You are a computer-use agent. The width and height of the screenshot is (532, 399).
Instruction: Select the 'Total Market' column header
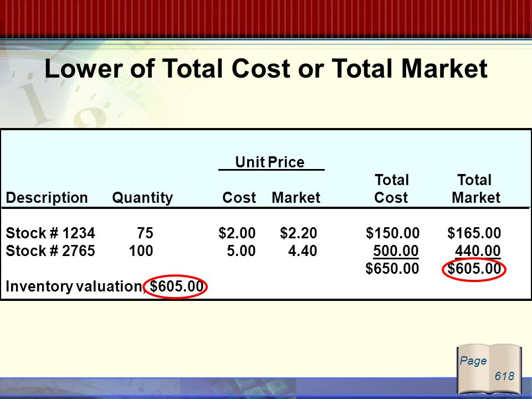[x=476, y=188]
